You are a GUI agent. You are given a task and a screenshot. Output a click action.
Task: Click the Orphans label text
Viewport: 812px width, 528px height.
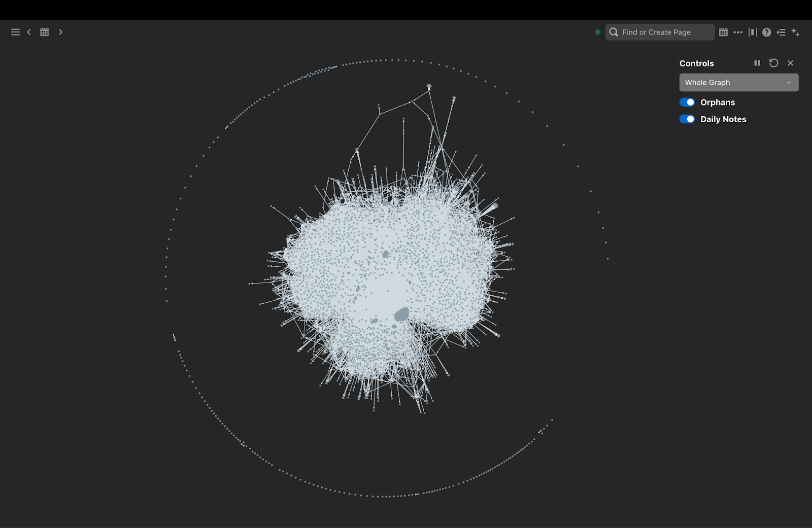tap(718, 102)
